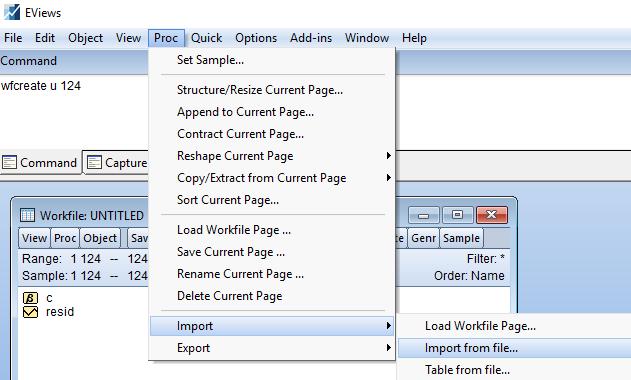
Task: Open the Options menu
Action: tap(256, 38)
